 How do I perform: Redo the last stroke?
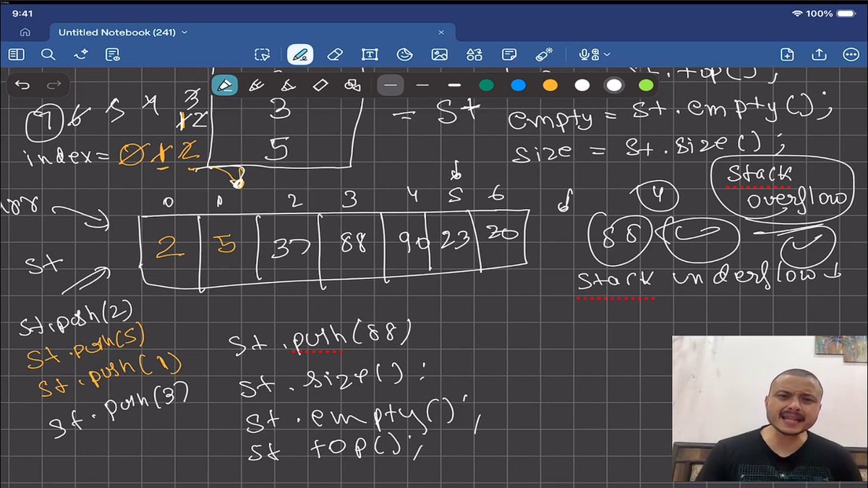(x=54, y=85)
